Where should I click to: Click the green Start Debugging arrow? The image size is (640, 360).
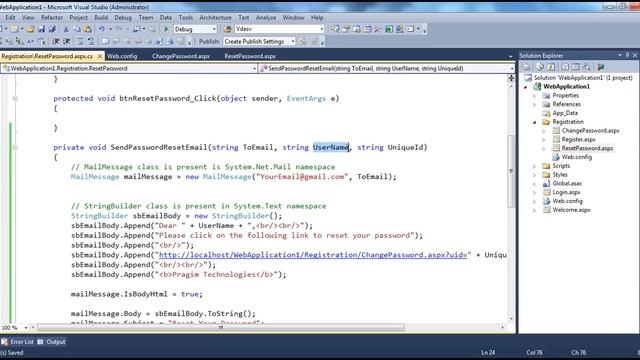tap(166, 29)
